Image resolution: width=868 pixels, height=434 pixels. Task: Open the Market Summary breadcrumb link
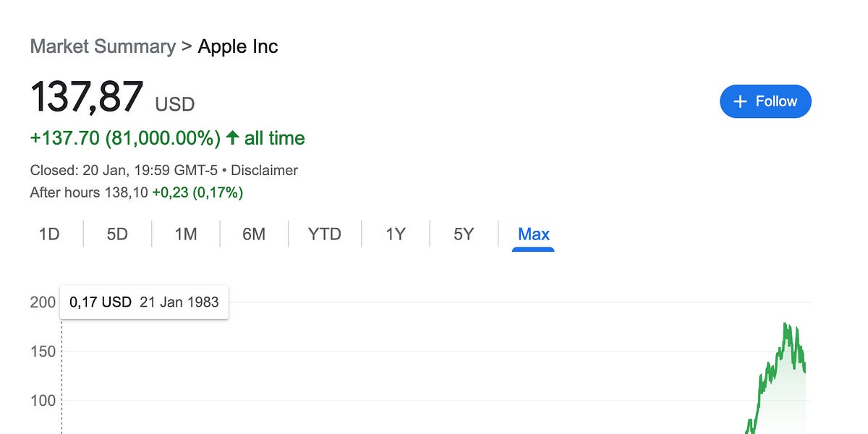click(103, 46)
